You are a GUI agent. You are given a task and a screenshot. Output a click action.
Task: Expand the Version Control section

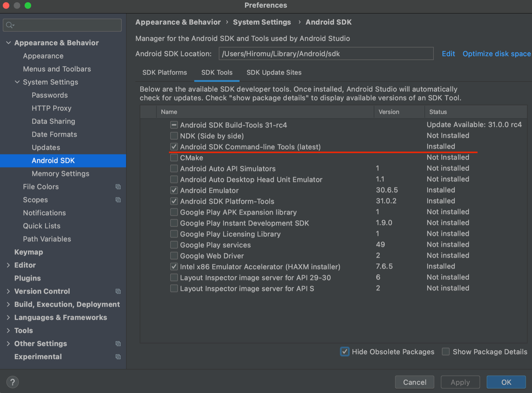pyautogui.click(x=8, y=291)
